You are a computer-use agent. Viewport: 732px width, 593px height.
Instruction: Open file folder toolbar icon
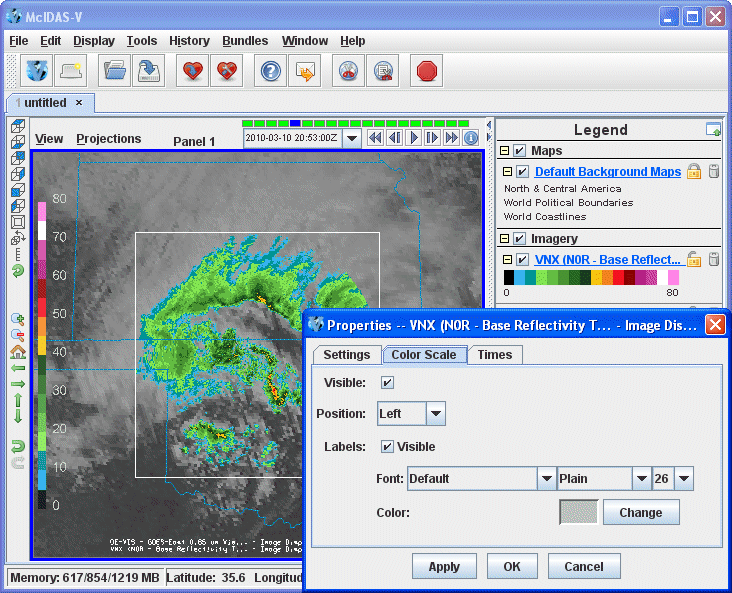tap(114, 71)
